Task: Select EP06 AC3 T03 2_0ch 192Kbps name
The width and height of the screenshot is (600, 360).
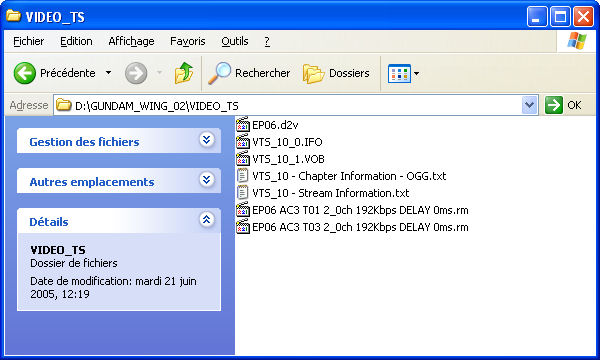Action: point(360,227)
